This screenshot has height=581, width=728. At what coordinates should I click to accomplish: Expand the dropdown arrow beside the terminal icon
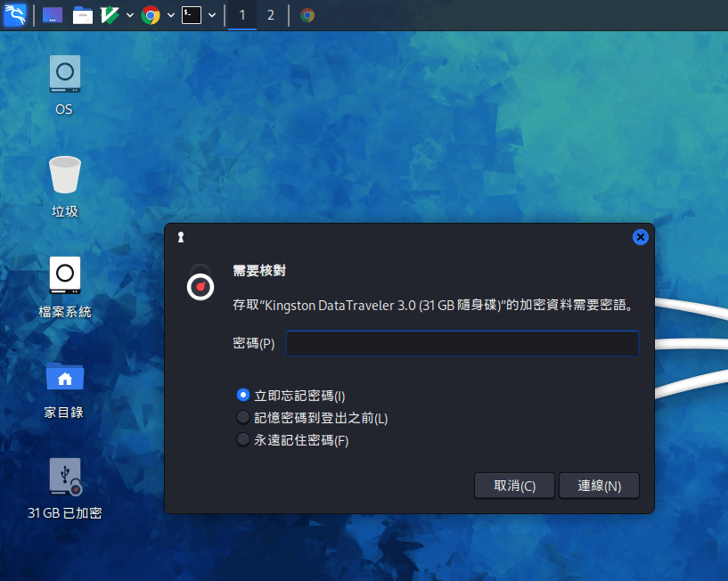click(x=212, y=15)
